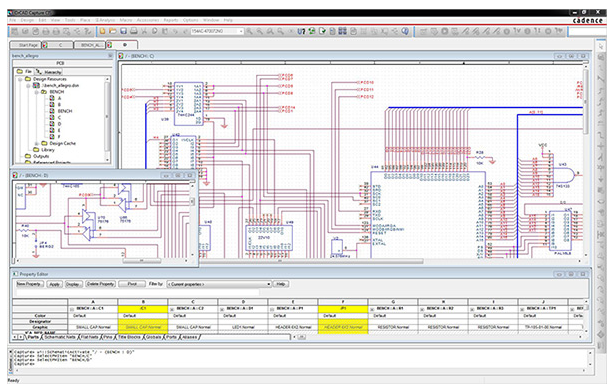Click the Delete Property button
The image size is (616, 389).
tap(101, 284)
